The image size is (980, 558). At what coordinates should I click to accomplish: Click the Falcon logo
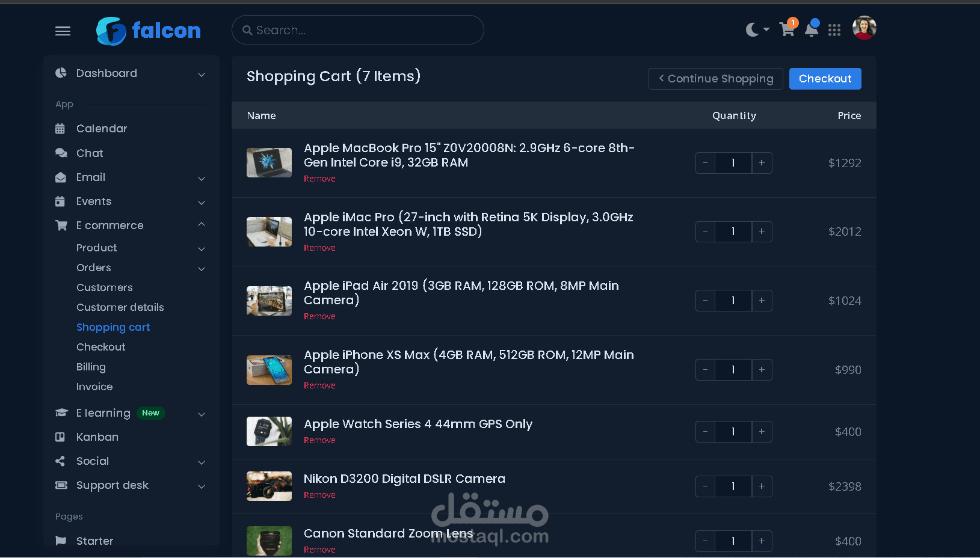click(149, 31)
